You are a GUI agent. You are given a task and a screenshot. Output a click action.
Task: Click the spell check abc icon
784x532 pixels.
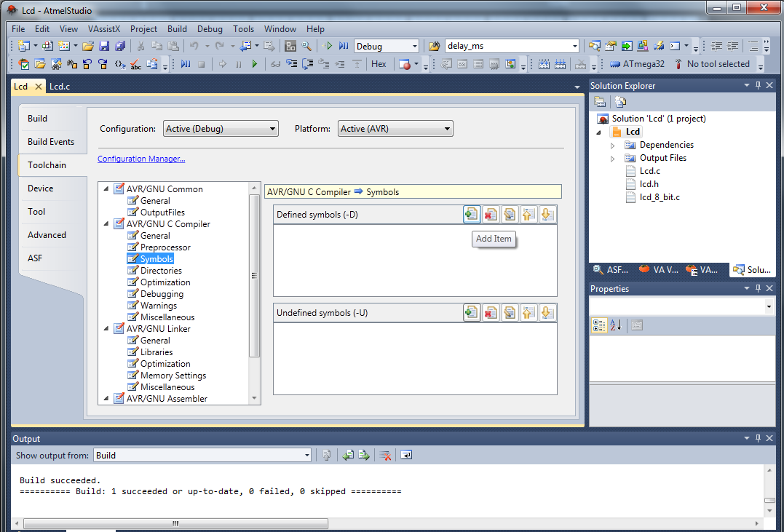coord(135,64)
